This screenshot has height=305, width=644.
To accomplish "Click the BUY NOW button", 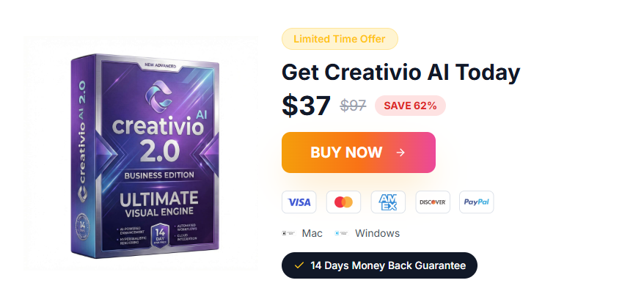I will click(359, 152).
